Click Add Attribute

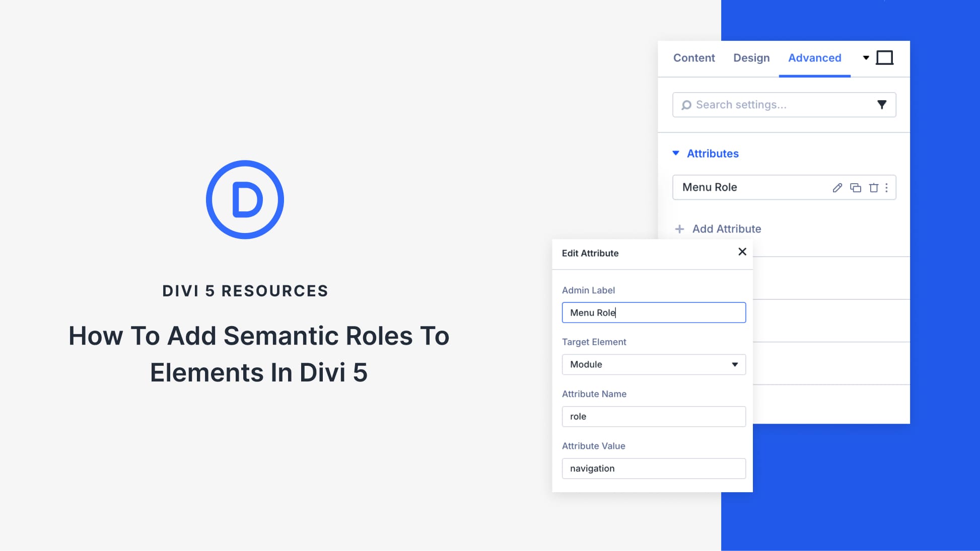pos(726,228)
